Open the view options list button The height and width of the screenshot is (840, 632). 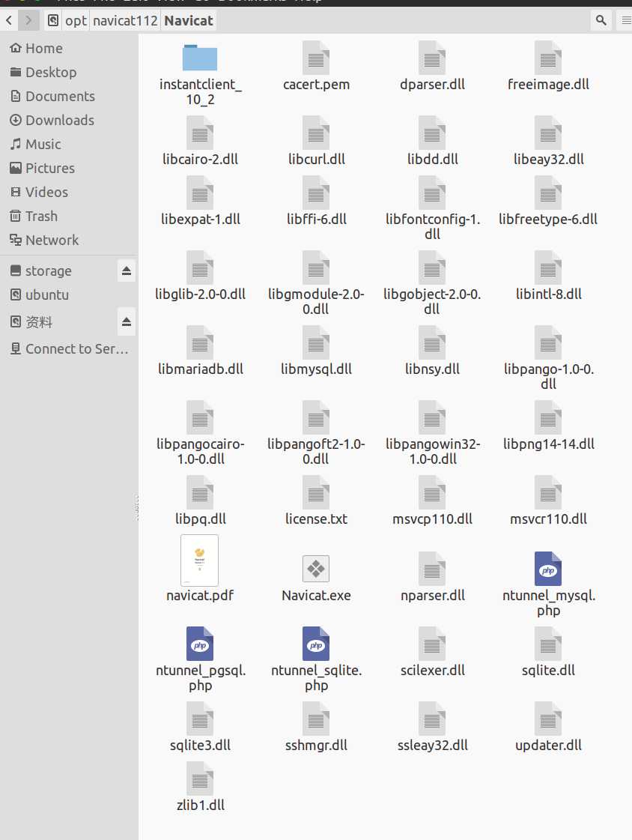point(625,20)
